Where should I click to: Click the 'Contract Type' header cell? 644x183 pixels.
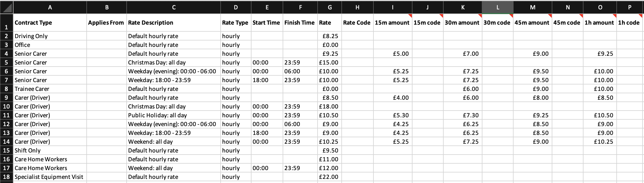click(50, 23)
